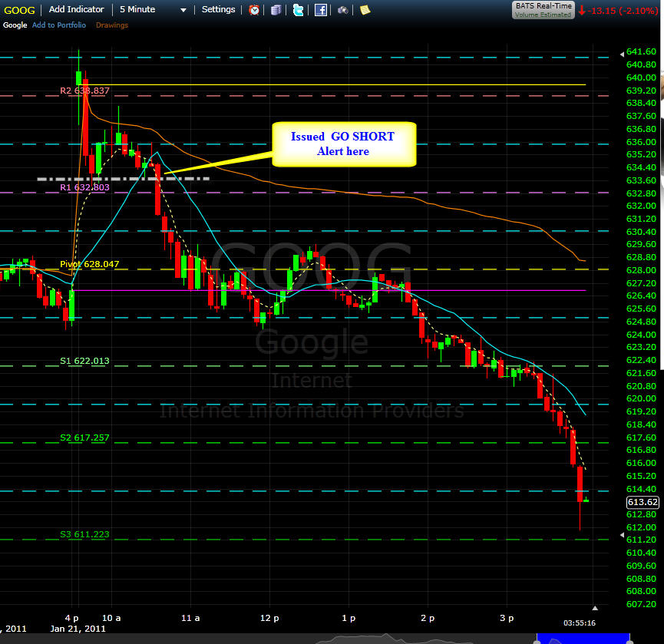Select the R2 638.837 resistance label
The height and width of the screenshot is (644, 664).
click(84, 91)
